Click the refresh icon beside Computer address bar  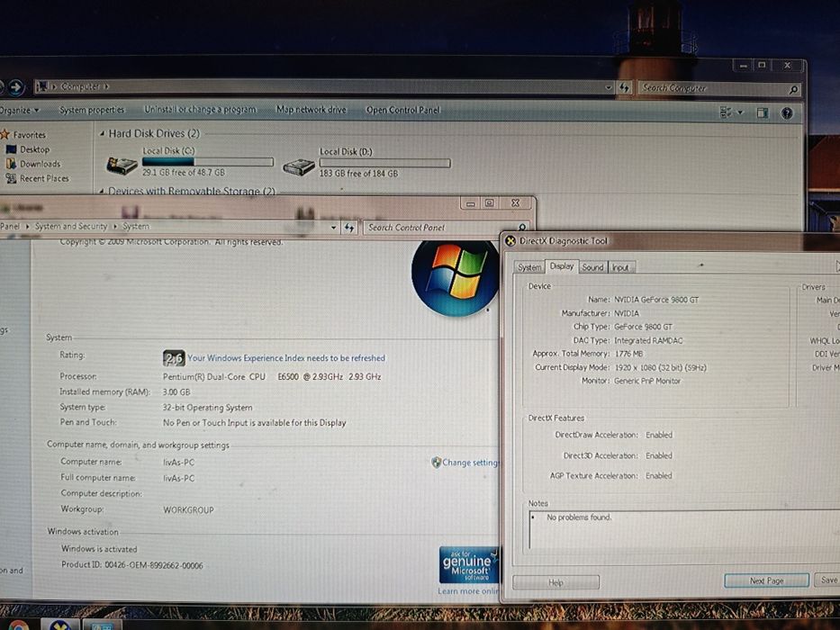pyautogui.click(x=624, y=87)
